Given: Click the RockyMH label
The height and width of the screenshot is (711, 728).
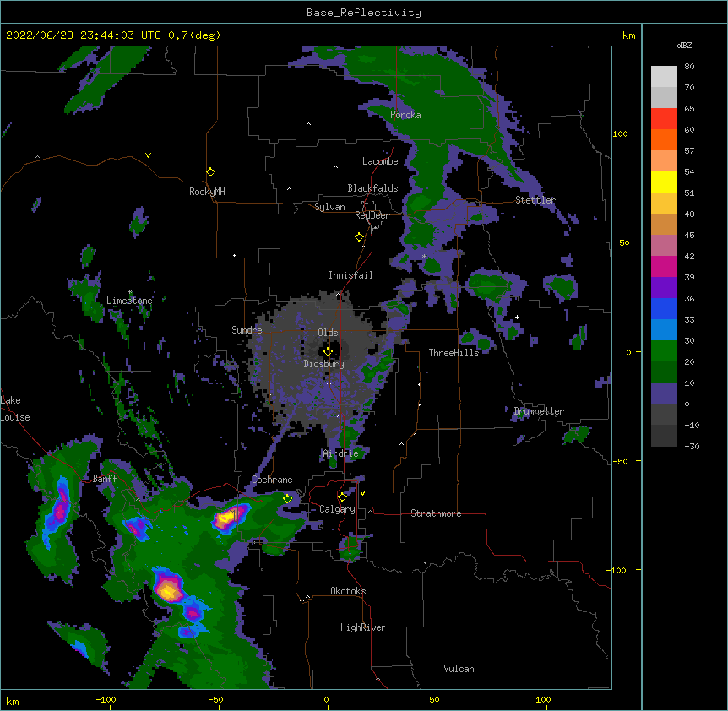Looking at the screenshot, I should 207,192.
